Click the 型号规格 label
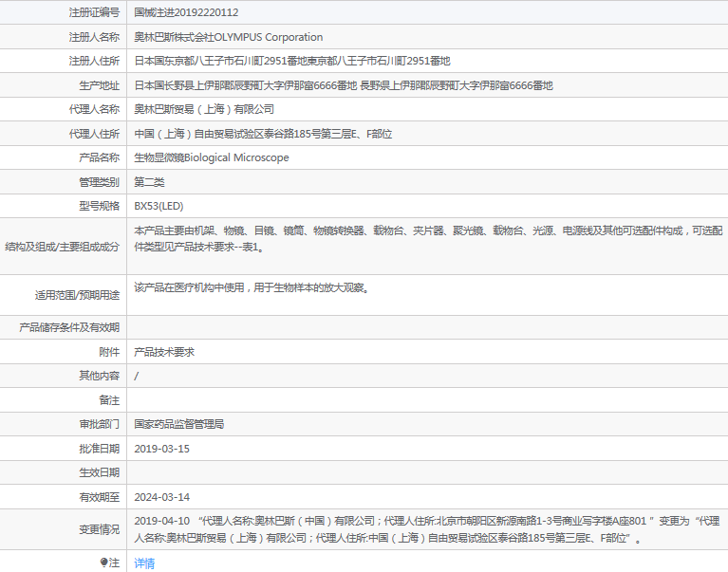This screenshot has height=572, width=728. click(x=100, y=206)
